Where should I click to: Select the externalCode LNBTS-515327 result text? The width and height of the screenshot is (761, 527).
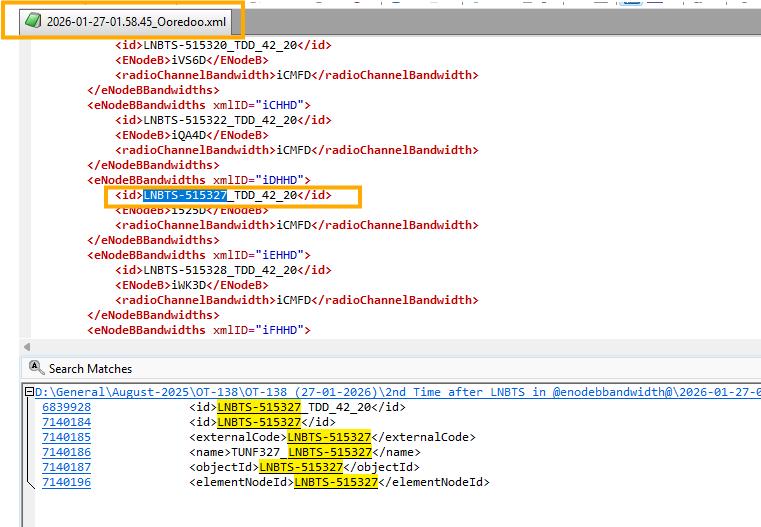pos(329,437)
